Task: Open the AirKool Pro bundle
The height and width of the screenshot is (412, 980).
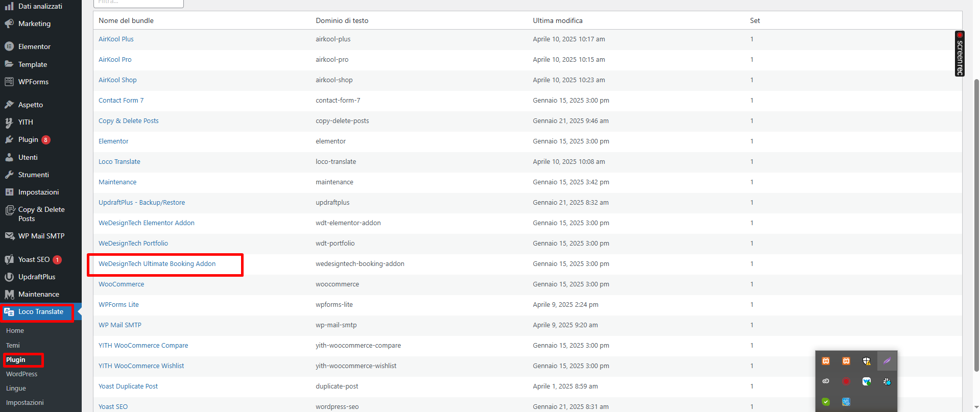Action: point(115,60)
